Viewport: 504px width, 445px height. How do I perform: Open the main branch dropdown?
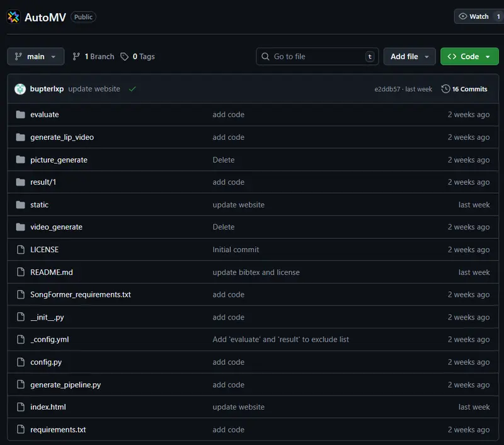coord(35,57)
